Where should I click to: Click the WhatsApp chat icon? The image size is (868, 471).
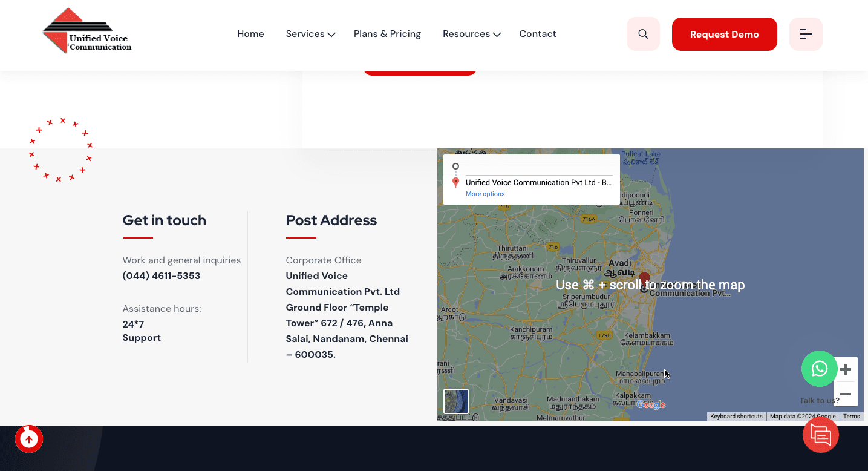[819, 369]
